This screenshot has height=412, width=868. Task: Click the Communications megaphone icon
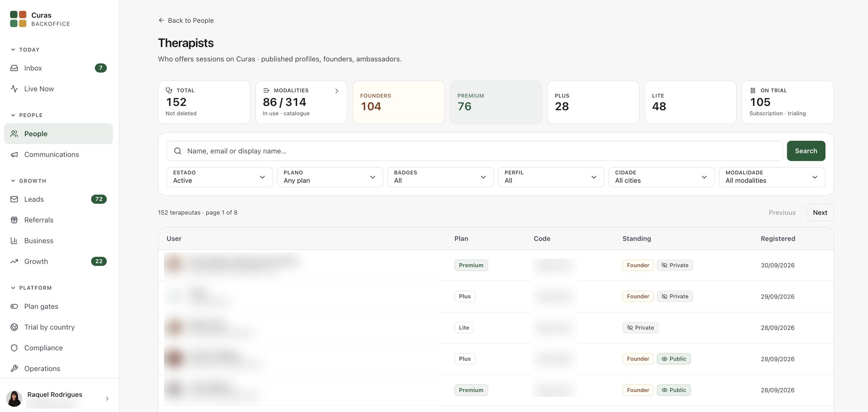[14, 155]
